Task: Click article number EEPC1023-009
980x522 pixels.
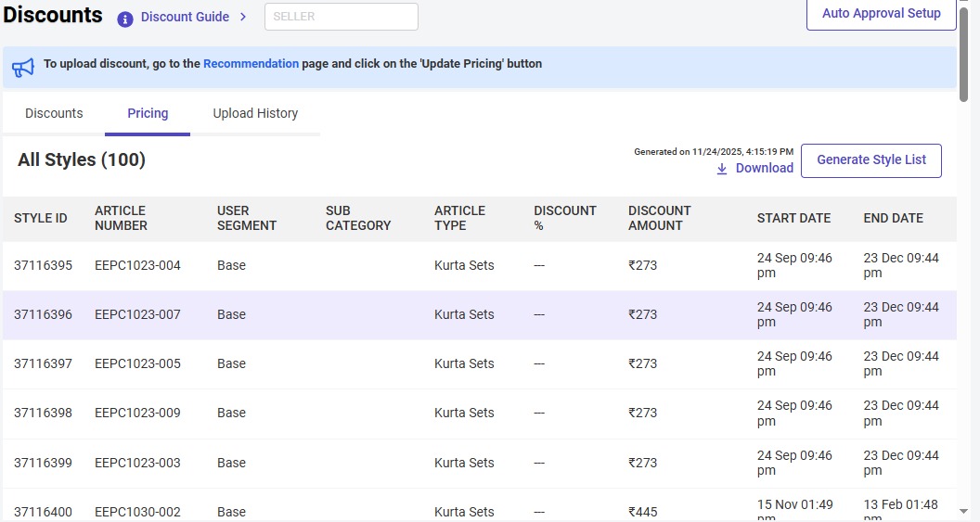Action: [x=137, y=414]
